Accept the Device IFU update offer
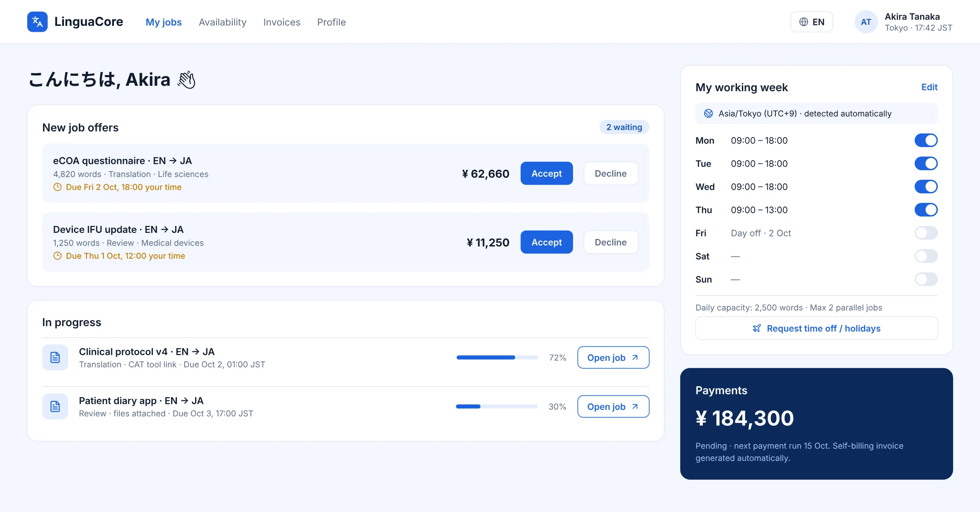This screenshot has height=512, width=980. point(547,242)
